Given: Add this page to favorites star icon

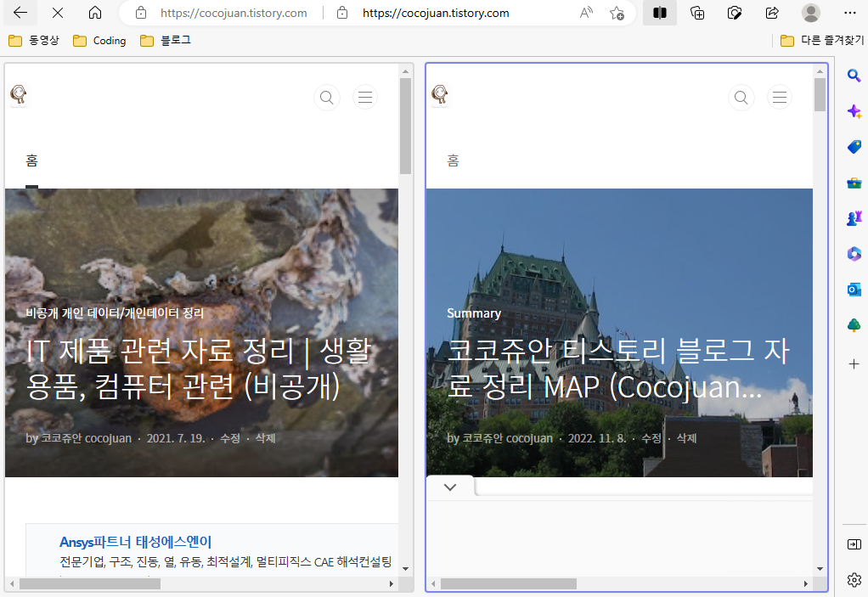Looking at the screenshot, I should point(617,13).
